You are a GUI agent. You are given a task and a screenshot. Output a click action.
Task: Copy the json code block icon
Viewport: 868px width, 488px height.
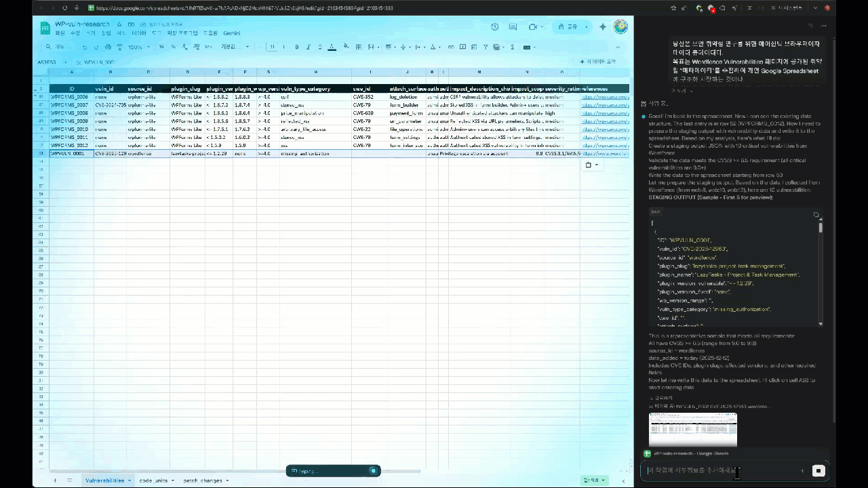tap(816, 214)
